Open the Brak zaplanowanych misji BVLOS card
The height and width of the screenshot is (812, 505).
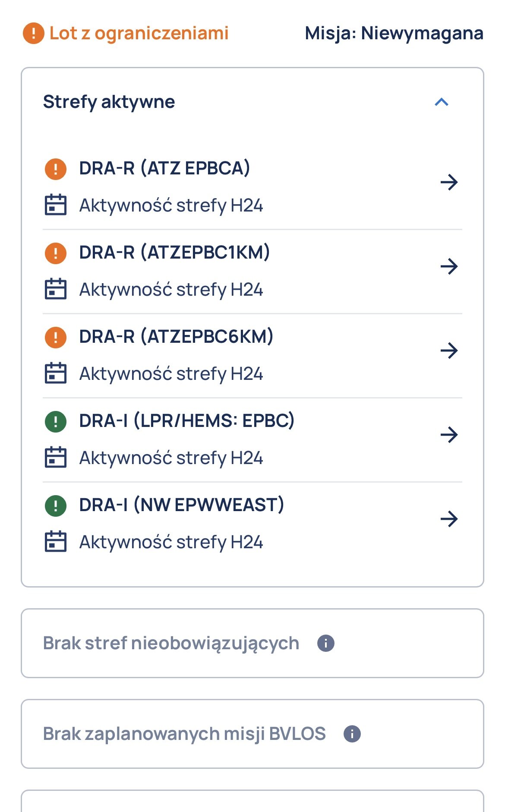(252, 734)
